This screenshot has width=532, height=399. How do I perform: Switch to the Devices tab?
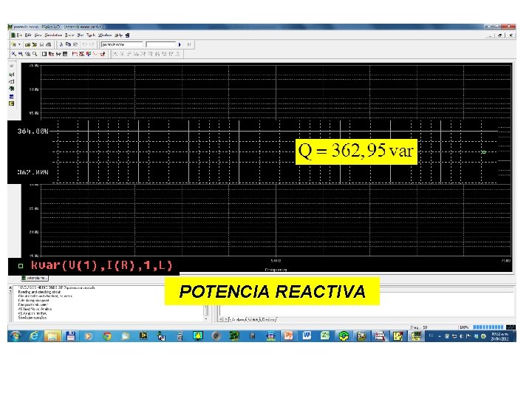268,320
